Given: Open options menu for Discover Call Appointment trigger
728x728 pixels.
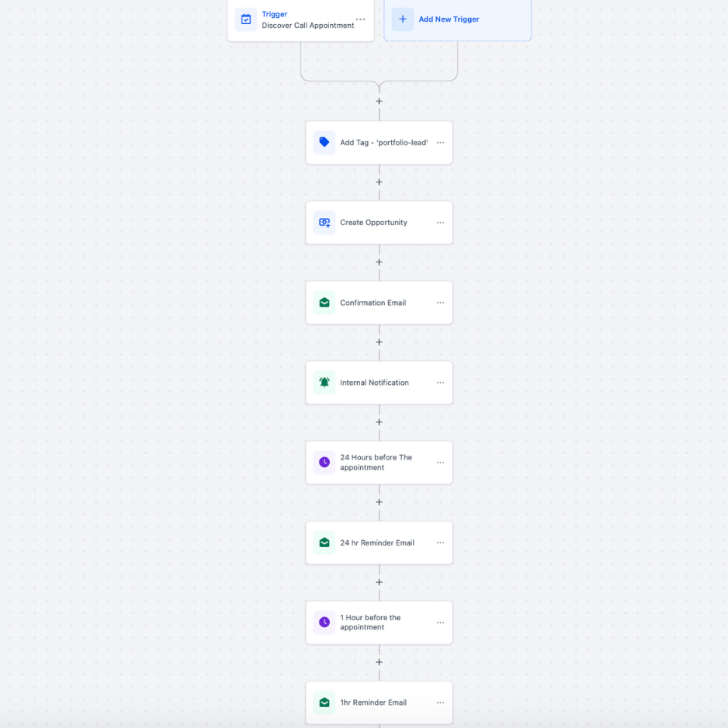Looking at the screenshot, I should tap(360, 19).
